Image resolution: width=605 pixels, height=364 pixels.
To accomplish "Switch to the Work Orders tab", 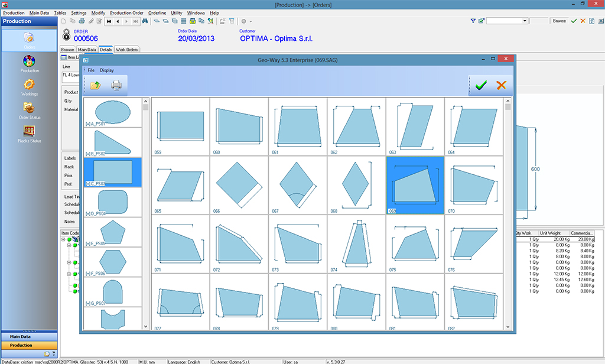I will point(126,50).
